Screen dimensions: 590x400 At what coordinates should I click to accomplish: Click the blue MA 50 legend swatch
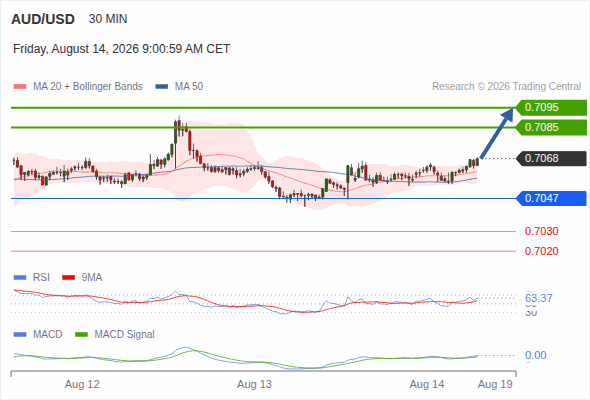click(162, 87)
